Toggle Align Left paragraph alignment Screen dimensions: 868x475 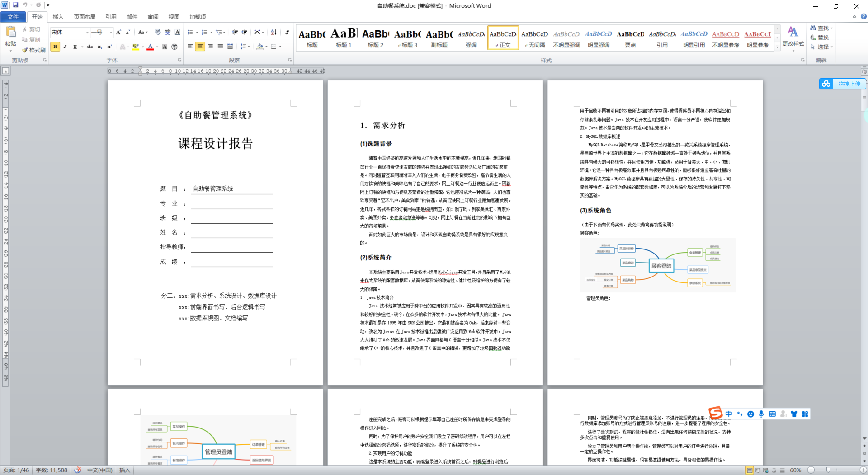190,47
